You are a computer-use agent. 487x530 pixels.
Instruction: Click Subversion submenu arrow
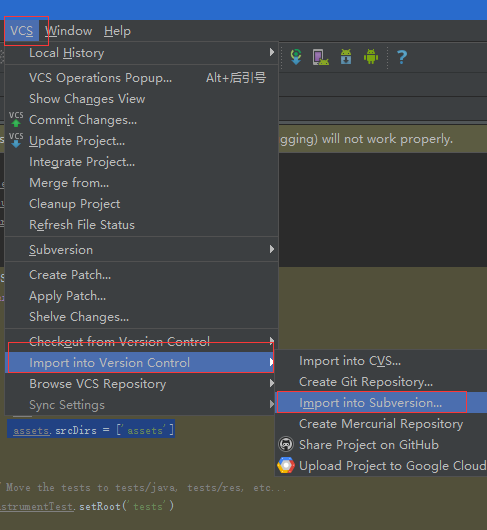pos(272,249)
